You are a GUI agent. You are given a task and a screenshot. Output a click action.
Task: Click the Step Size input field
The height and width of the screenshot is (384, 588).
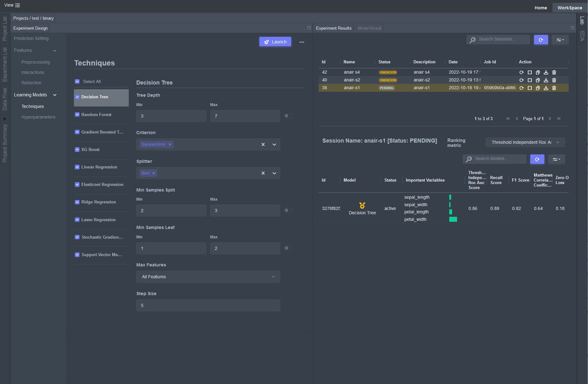coord(208,305)
